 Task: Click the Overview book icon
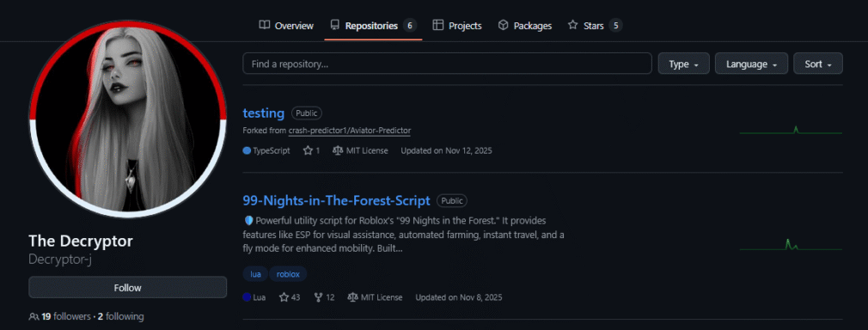265,25
